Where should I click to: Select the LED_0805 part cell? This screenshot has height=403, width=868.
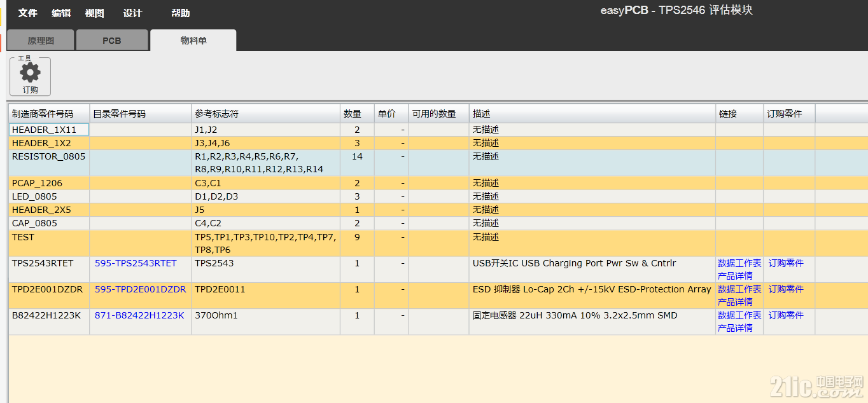[x=49, y=196]
